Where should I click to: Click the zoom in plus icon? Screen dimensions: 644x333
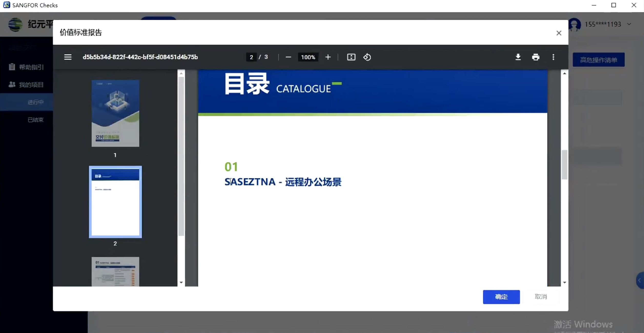(x=328, y=57)
